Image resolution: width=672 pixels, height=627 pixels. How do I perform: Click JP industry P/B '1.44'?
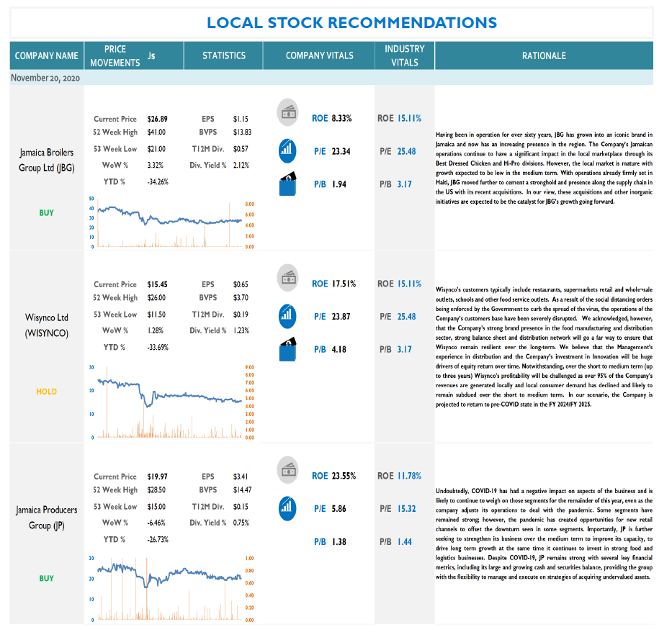tap(404, 542)
